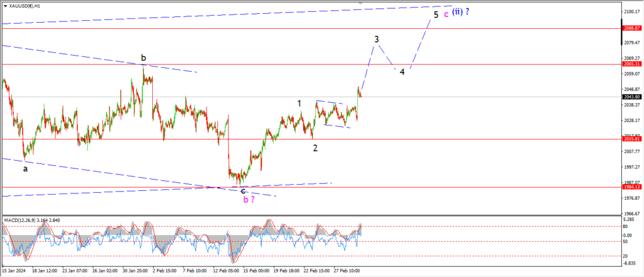
Task: Select the black wave label 'c' at February low
Action: [x=243, y=191]
